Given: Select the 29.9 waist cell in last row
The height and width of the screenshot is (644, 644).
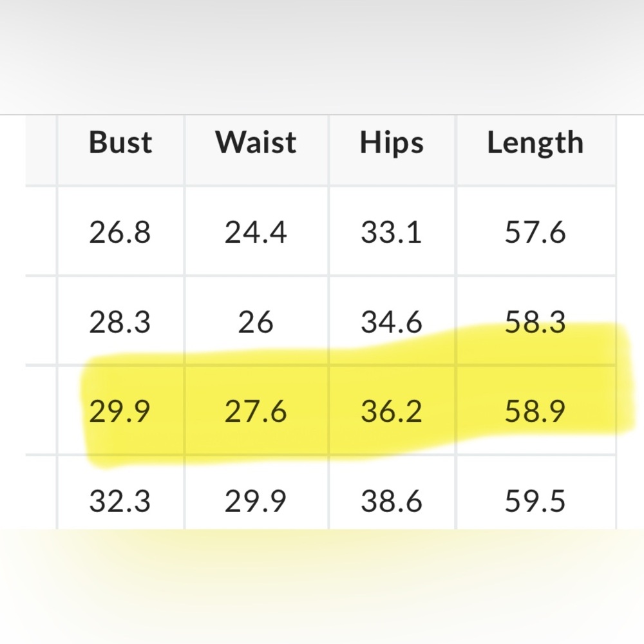Looking at the screenshot, I should coord(256,500).
